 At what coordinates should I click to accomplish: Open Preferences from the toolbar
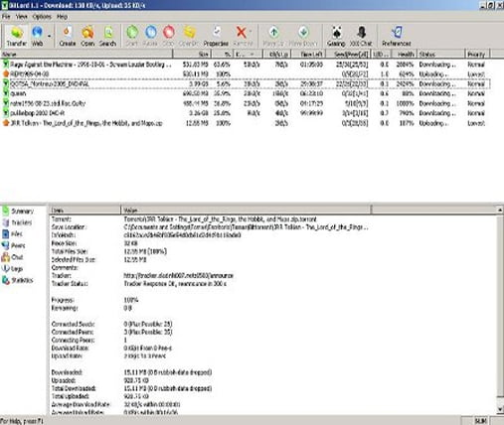click(x=397, y=37)
